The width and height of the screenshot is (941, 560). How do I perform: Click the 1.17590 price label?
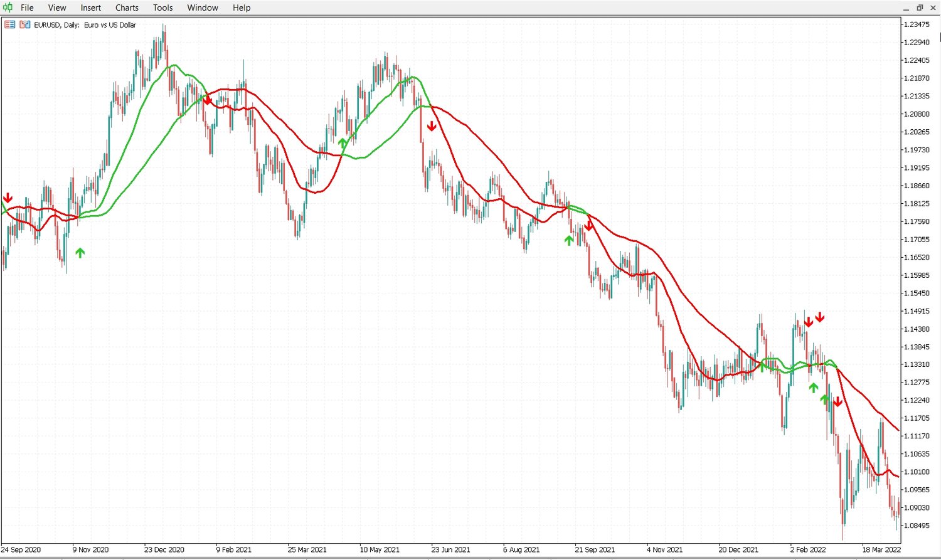point(917,221)
